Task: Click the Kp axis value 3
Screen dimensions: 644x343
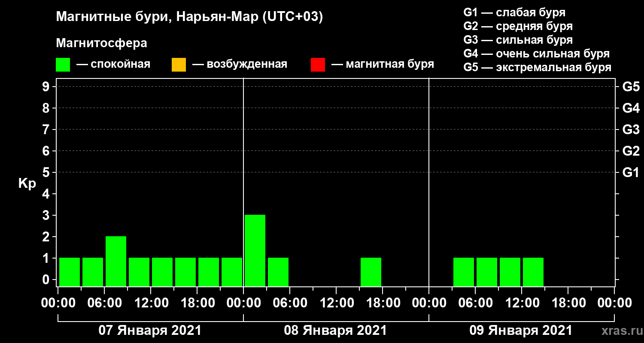Action: point(47,215)
